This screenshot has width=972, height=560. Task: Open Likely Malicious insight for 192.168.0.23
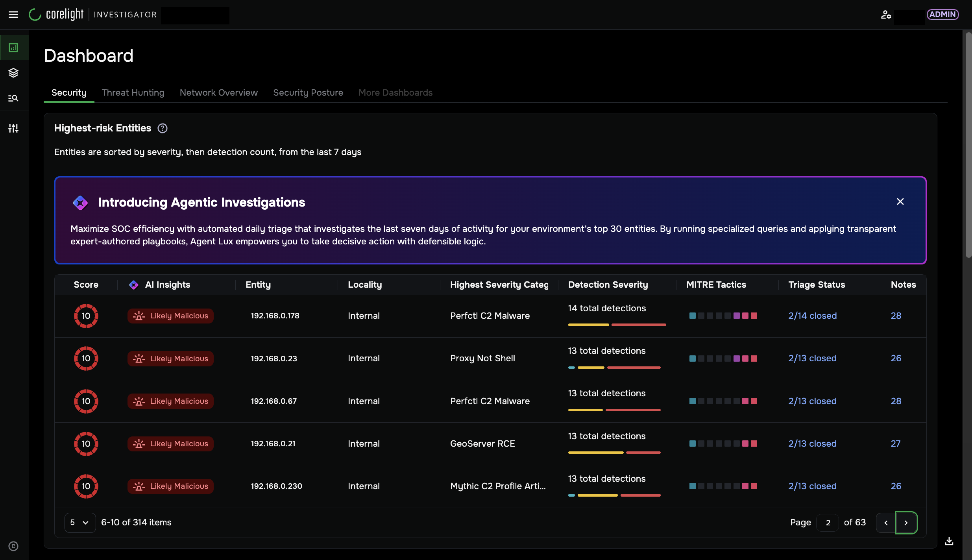[x=170, y=359]
